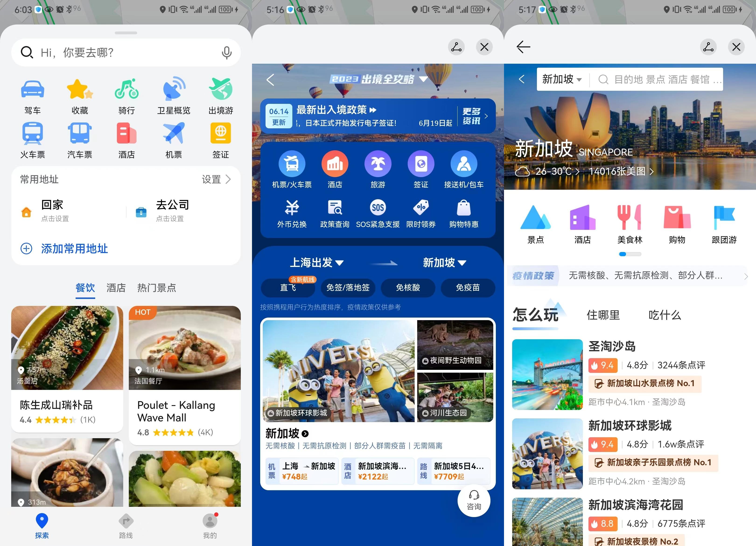
Task: Open 新加坡滨海 ¥2122起 hotel offer
Action: pos(378,471)
